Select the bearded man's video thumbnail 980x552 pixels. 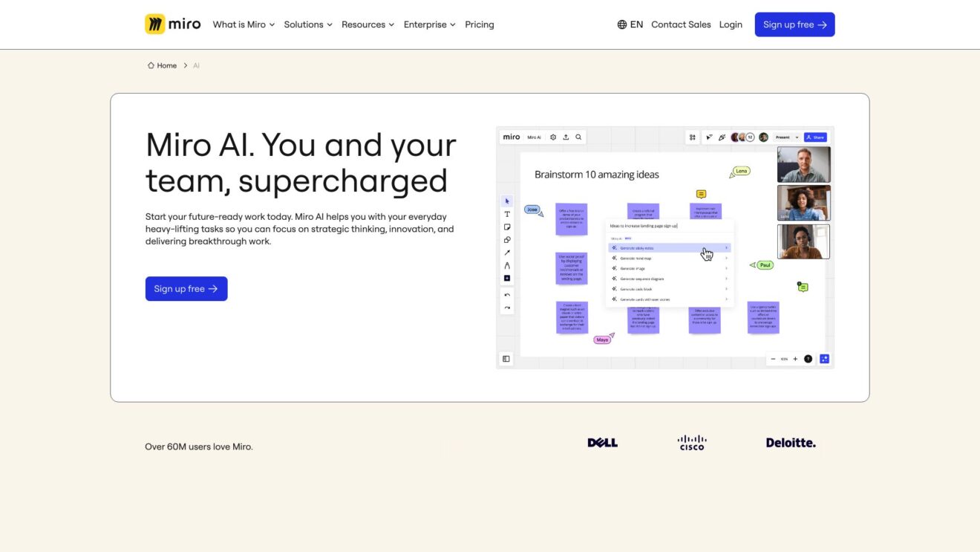[x=804, y=164]
